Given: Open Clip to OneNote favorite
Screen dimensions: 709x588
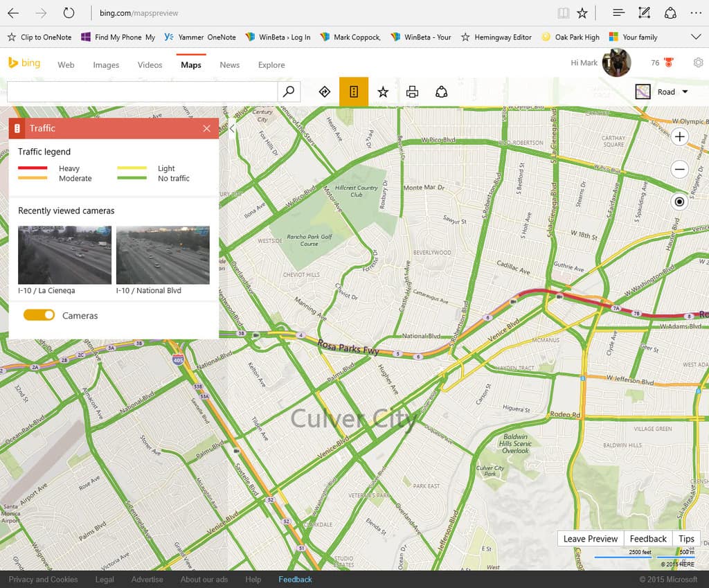Looking at the screenshot, I should coord(39,37).
